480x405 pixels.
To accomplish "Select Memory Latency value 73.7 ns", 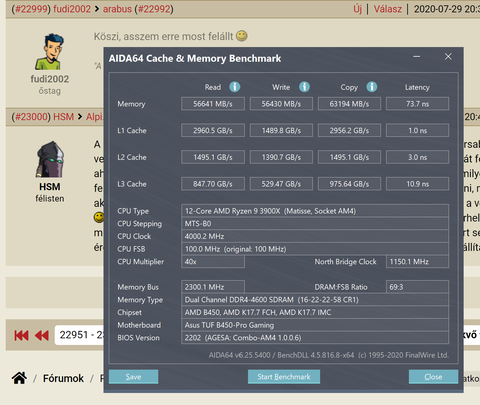I will pos(417,104).
